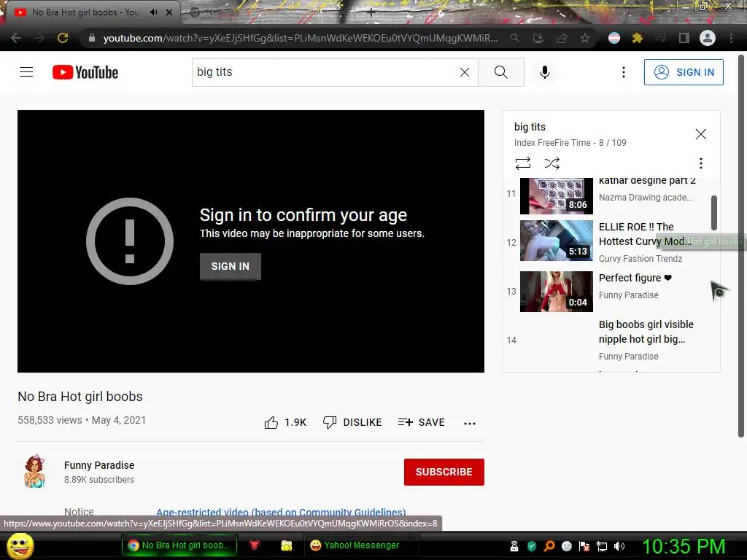This screenshot has width=747, height=560.
Task: Open the Age-restricted video guidelines link
Action: (281, 512)
